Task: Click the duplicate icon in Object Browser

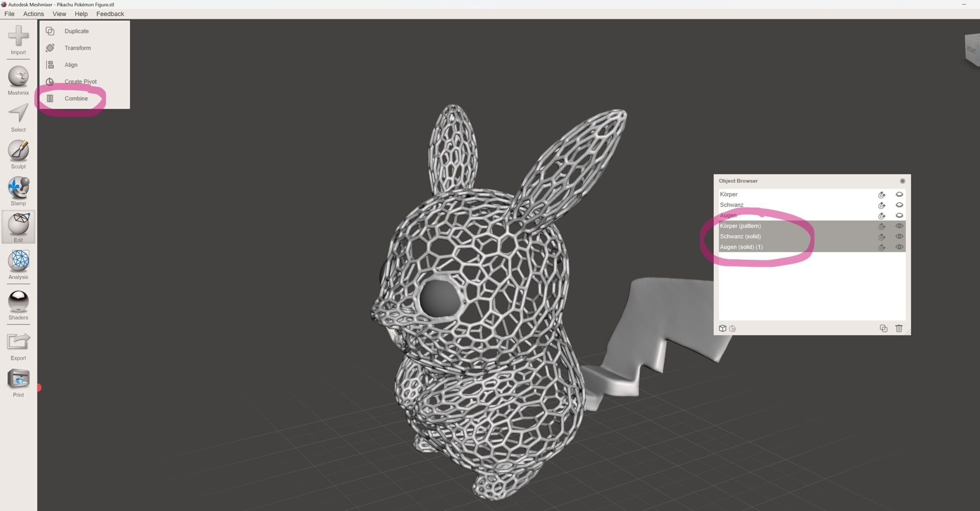Action: click(x=883, y=329)
